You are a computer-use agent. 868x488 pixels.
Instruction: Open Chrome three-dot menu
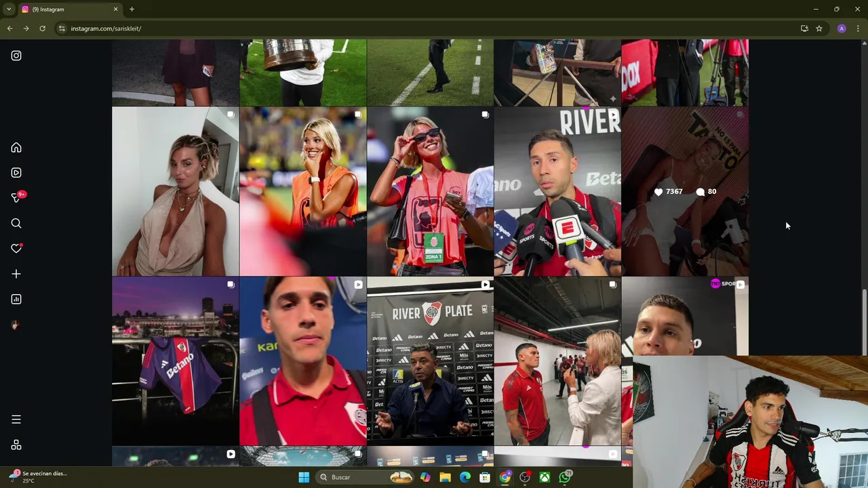tap(858, 28)
